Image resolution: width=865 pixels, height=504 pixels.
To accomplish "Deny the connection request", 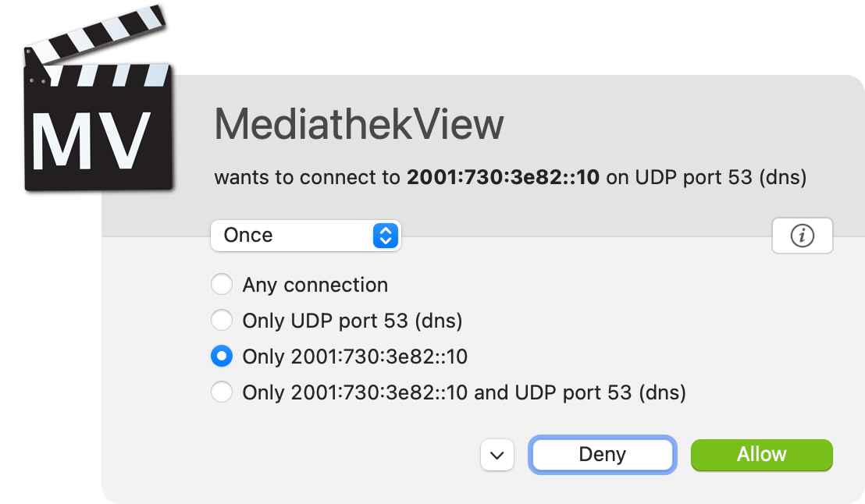I will click(602, 455).
